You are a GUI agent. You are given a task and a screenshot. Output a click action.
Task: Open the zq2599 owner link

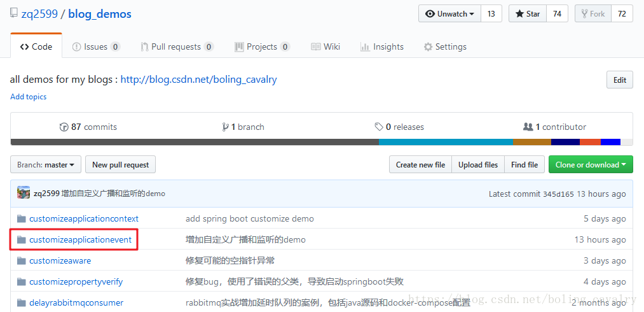[39, 14]
